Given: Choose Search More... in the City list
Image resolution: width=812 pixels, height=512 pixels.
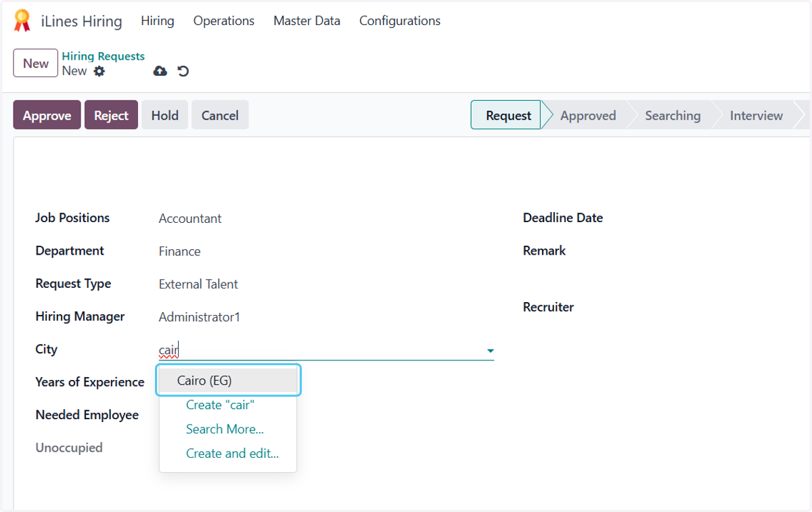Looking at the screenshot, I should click(x=225, y=429).
